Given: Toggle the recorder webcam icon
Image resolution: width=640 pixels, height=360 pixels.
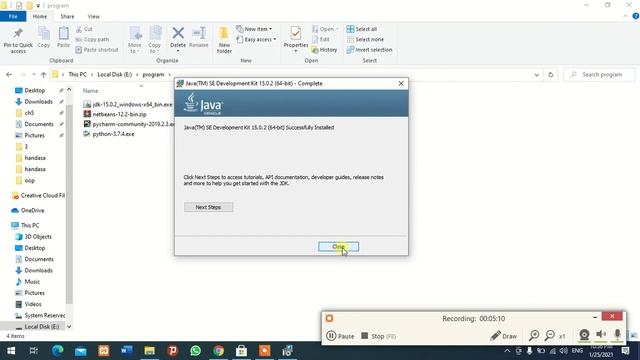Looking at the screenshot, I should (x=584, y=335).
